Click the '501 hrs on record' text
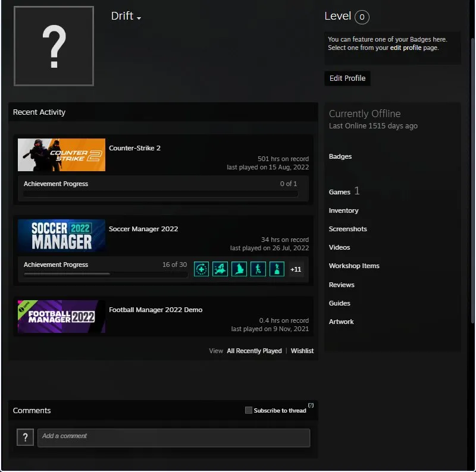This screenshot has width=476, height=472. (283, 159)
